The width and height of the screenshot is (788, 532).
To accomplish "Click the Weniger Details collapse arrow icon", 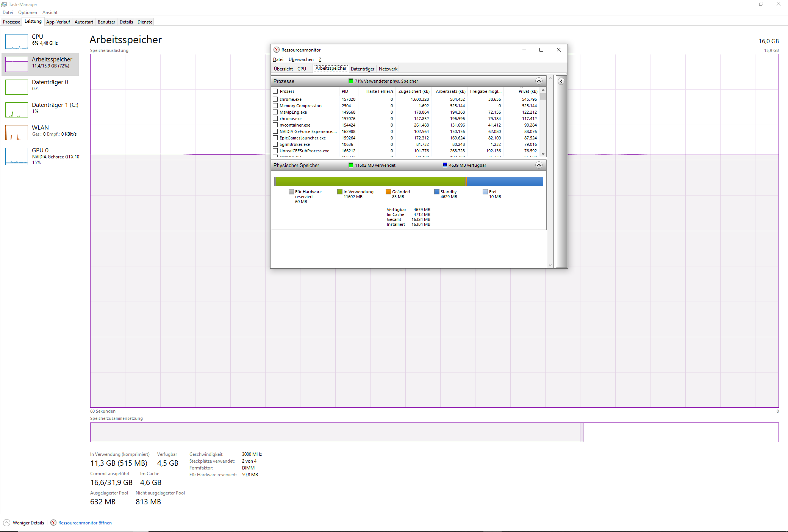I will pos(7,523).
